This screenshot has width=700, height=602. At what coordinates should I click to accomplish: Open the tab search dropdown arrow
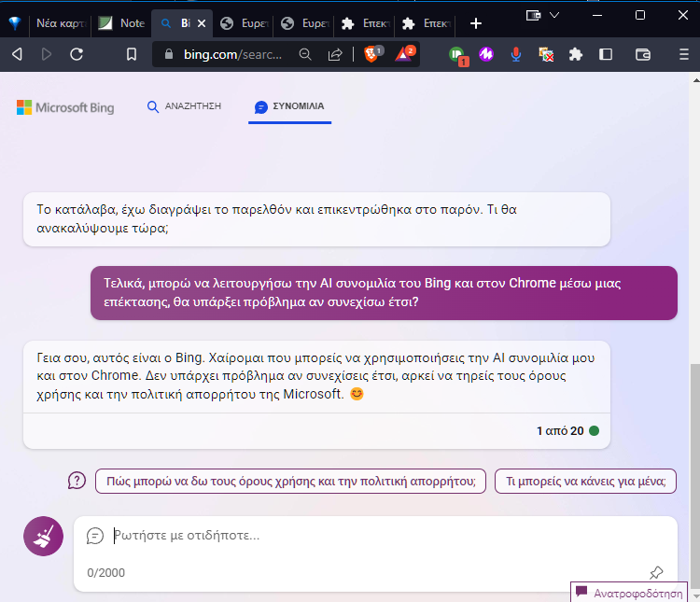click(554, 15)
